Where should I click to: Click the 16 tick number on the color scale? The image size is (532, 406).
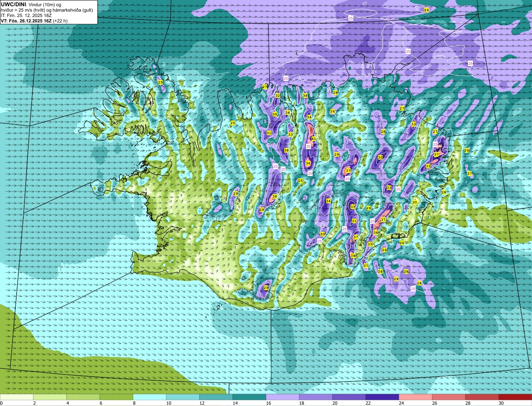click(268, 403)
